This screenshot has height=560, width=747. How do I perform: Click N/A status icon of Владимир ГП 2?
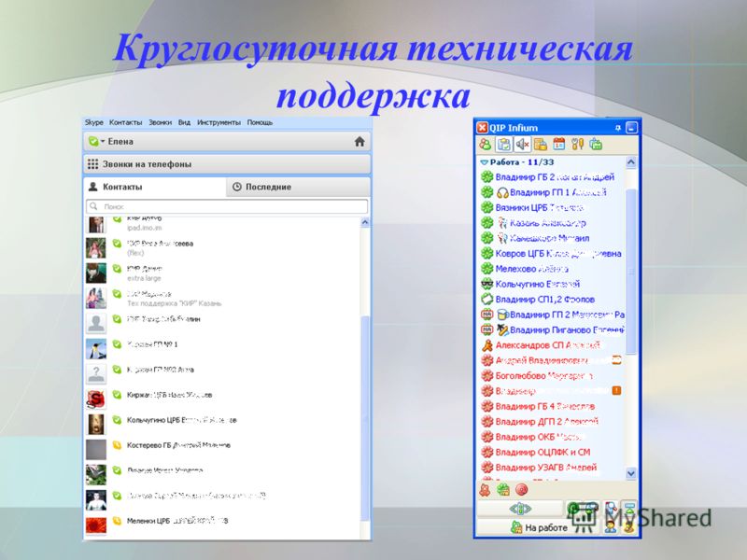486,315
